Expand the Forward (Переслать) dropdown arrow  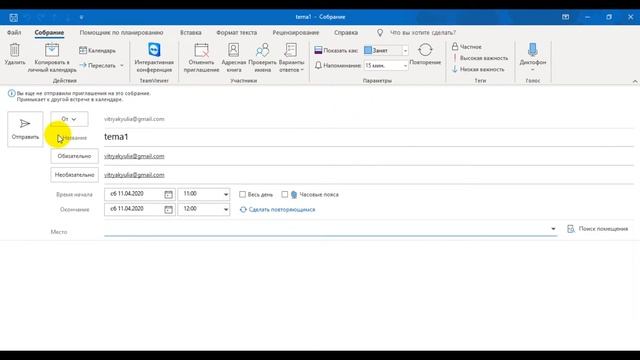pos(122,66)
